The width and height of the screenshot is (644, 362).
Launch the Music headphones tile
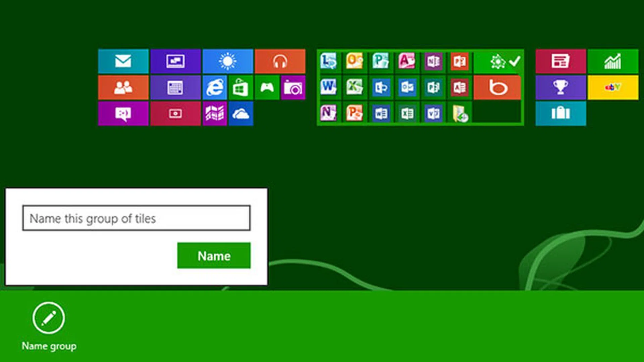click(x=280, y=61)
